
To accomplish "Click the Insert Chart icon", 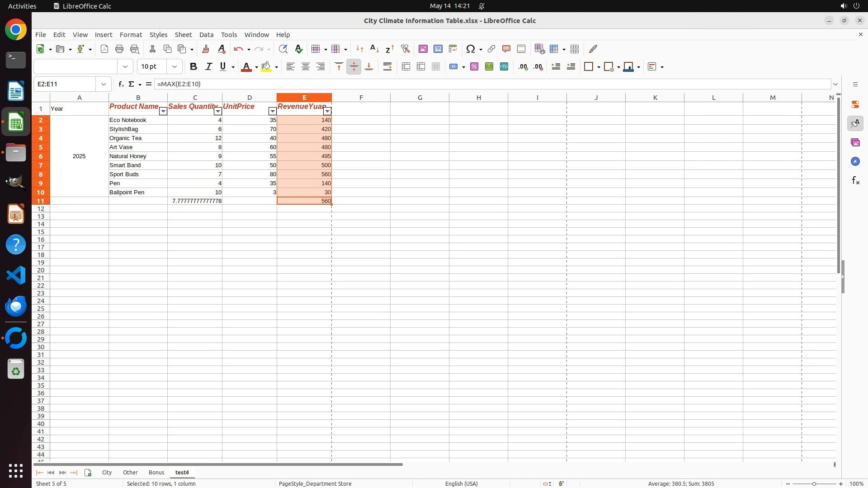I will (x=438, y=49).
